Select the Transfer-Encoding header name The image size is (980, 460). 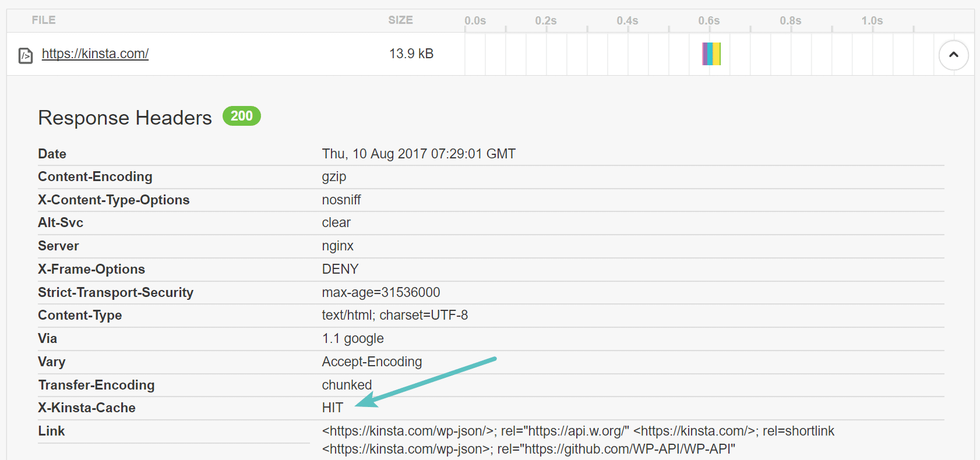click(x=96, y=385)
